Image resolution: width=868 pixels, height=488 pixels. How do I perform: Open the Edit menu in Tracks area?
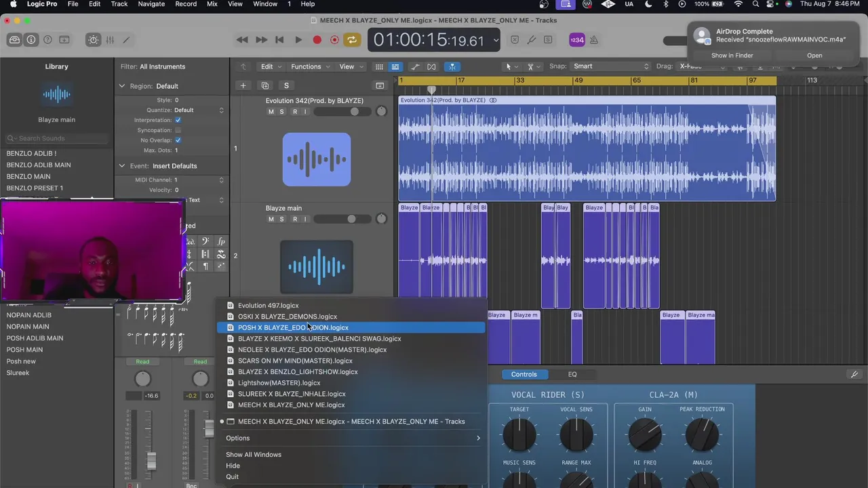pyautogui.click(x=271, y=66)
